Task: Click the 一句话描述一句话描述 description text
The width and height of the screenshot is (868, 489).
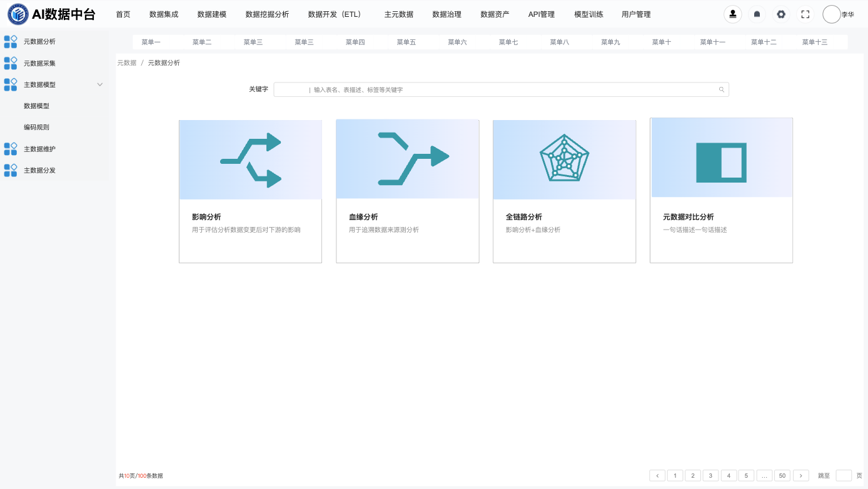Action: tap(695, 230)
